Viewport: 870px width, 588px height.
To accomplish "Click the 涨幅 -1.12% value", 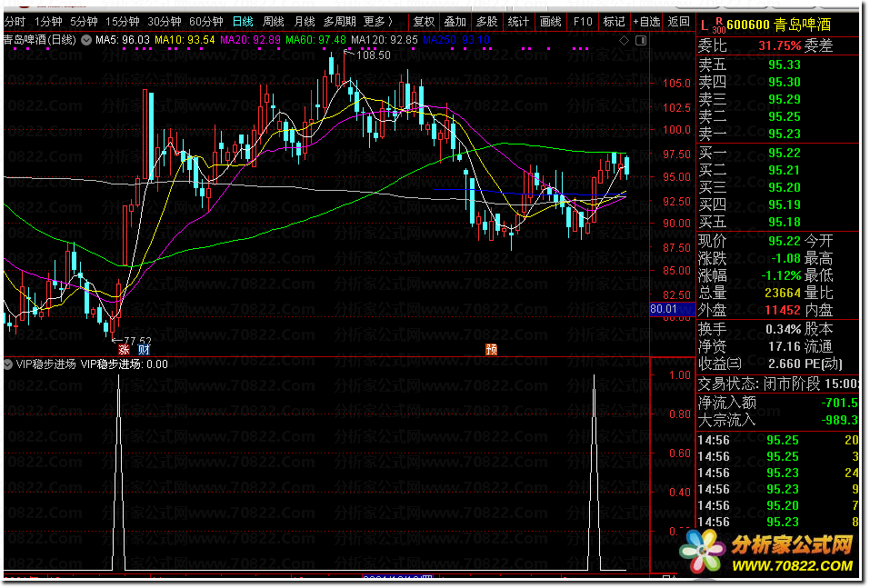I will pos(781,275).
